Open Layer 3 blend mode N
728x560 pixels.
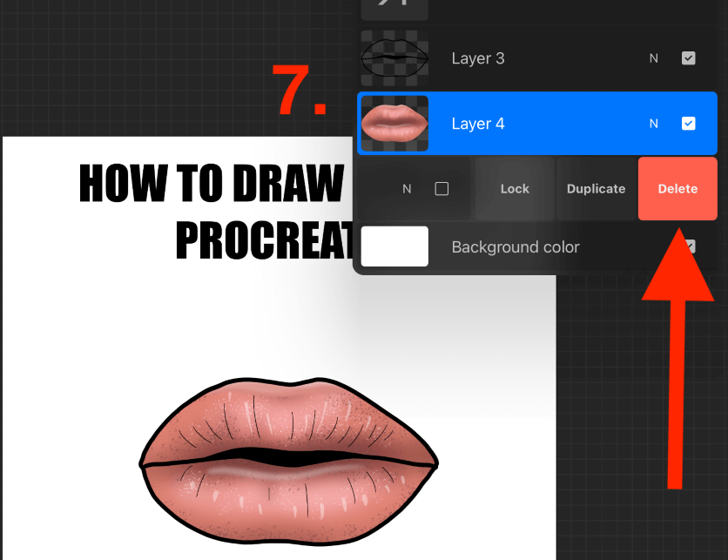(x=654, y=58)
